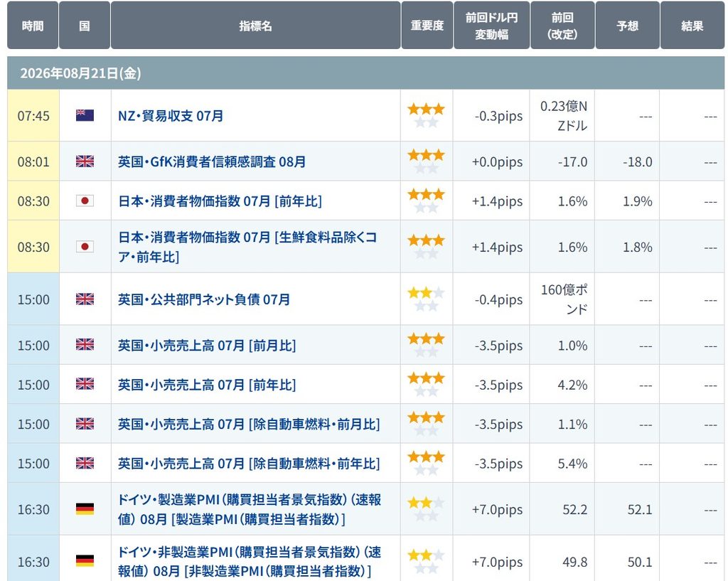Screen dimensions: 728x581
Task: Click the 1.8% forecast value
Action: [638, 247]
